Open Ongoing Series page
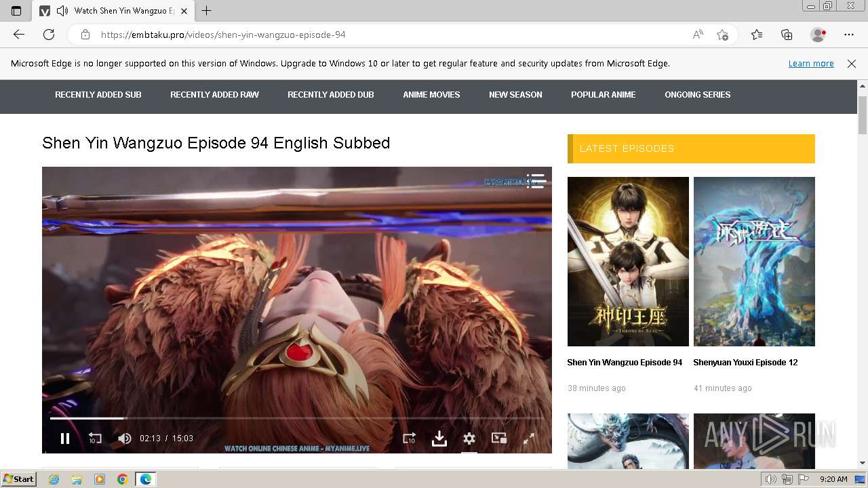This screenshot has height=488, width=868. click(x=698, y=95)
